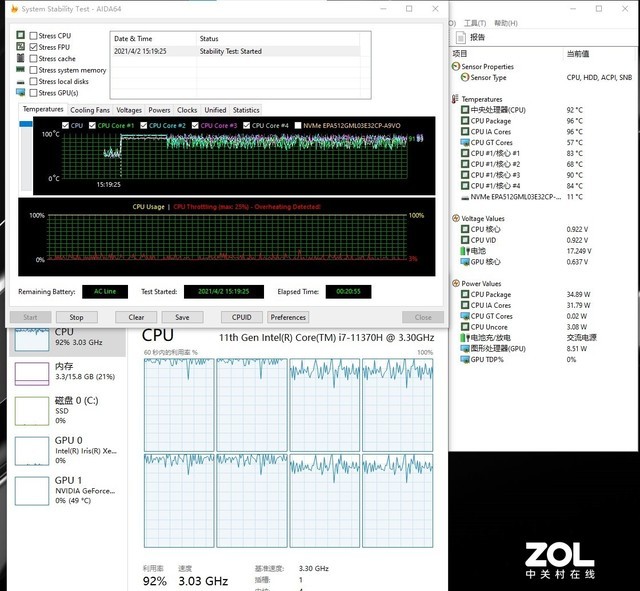Click the Temperatures thermometer icon
640x591 pixels.
(456, 99)
